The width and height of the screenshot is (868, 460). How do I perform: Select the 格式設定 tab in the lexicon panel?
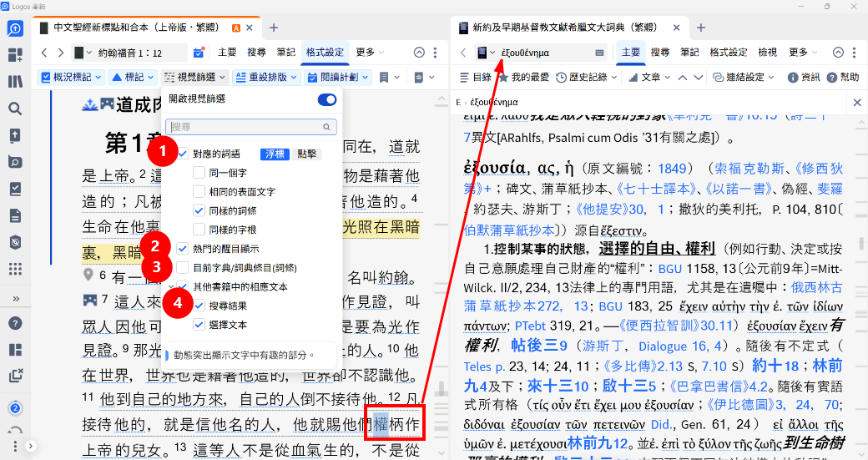click(729, 53)
